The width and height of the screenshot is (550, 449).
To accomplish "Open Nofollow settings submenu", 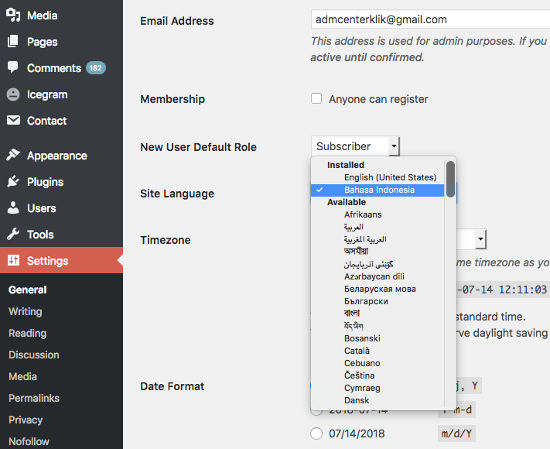I will [x=29, y=441].
